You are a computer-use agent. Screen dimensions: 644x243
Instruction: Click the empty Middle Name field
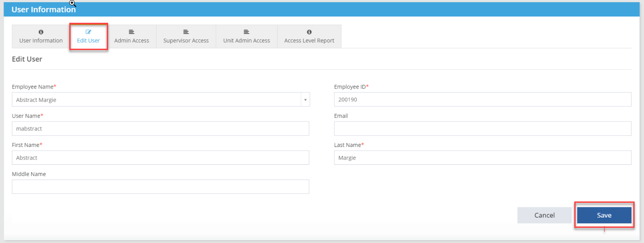coord(160,187)
